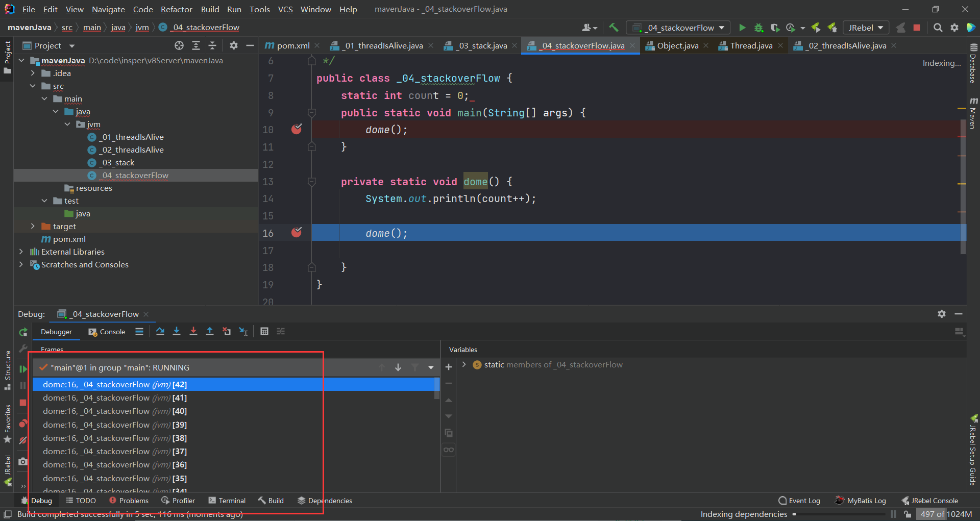980x521 pixels.
Task: Switch to the pom.xml editor tab
Action: (293, 45)
